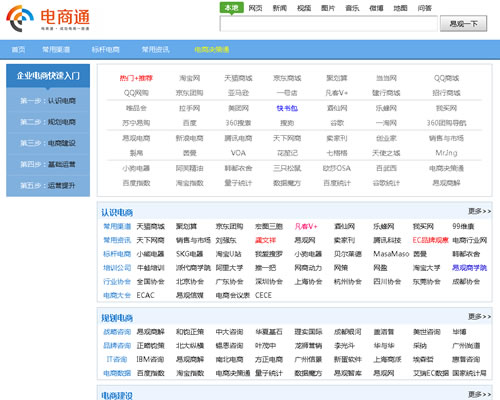The image size is (500, 400).
Task: Open 更多>> for the 认识电商 section
Action: point(479,211)
